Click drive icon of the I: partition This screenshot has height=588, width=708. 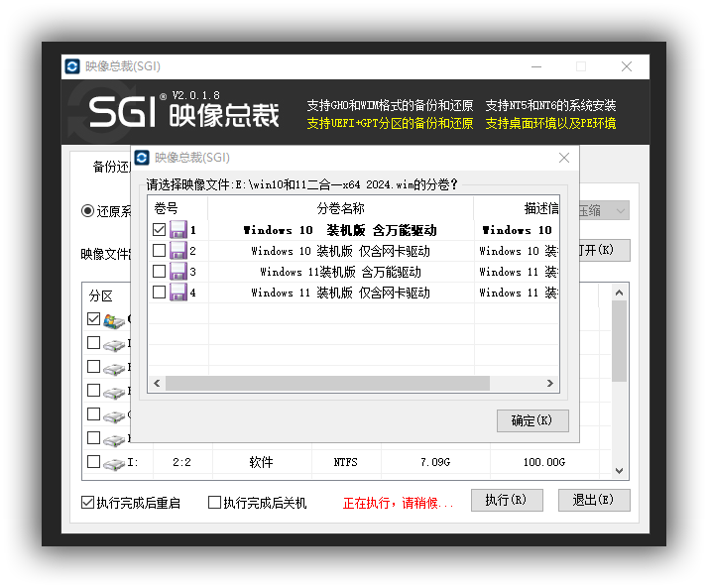pyautogui.click(x=114, y=463)
